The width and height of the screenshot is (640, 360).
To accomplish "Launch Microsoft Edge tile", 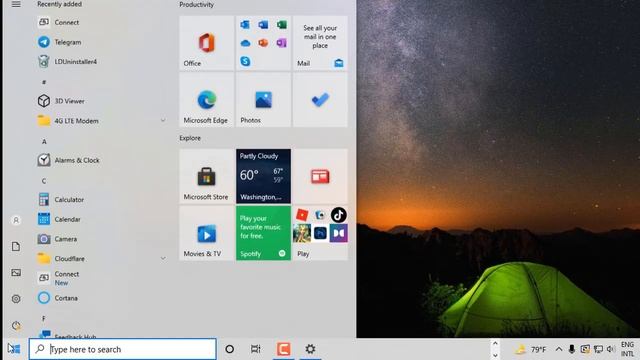I will click(207, 100).
